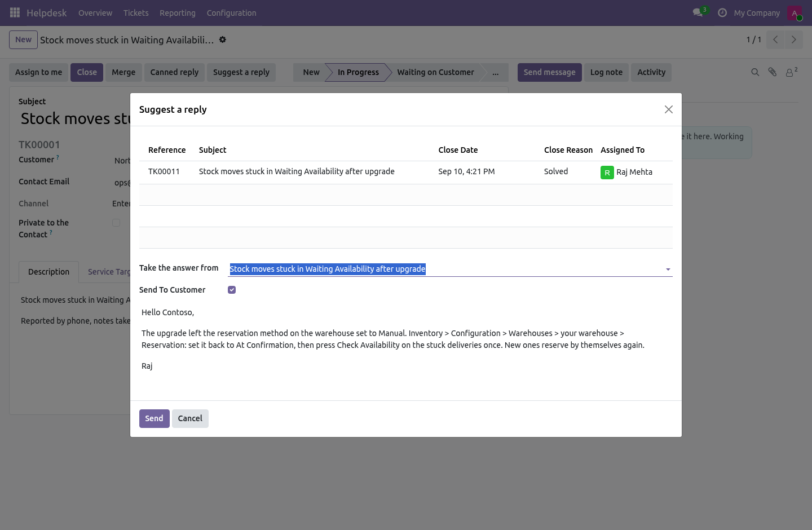Click breadcrumb ticket title text
Image resolution: width=812 pixels, height=530 pixels.
click(x=127, y=40)
